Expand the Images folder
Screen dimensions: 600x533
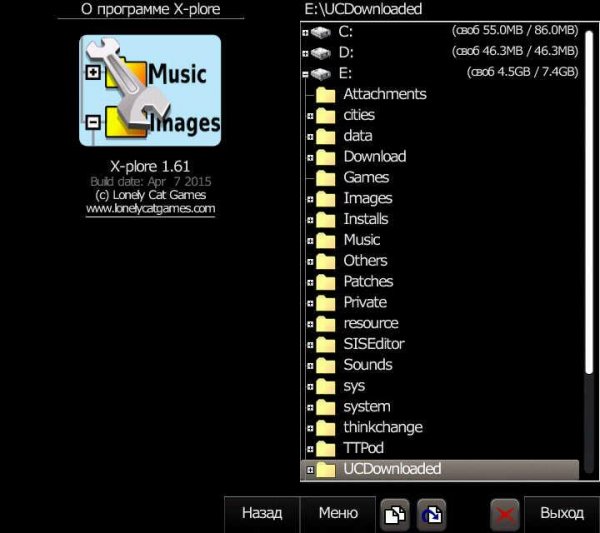[310, 199]
